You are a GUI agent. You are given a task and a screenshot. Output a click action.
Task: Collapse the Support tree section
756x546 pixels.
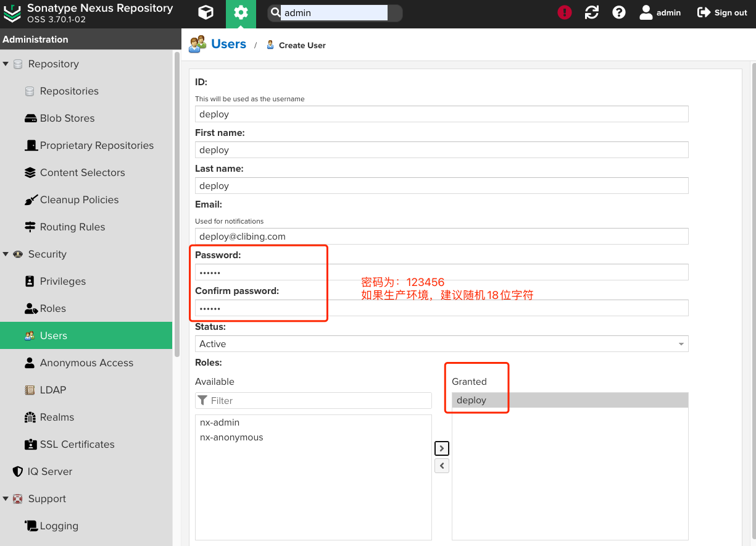6,499
